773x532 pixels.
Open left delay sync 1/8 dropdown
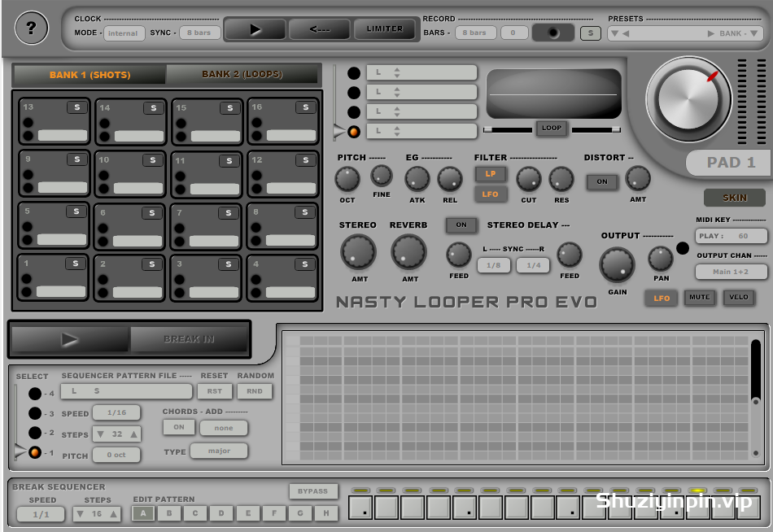(493, 265)
